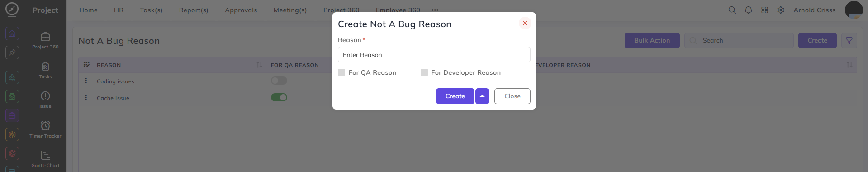Image resolution: width=868 pixels, height=172 pixels.
Task: Sort by the REASON column arrows
Action: 259,65
